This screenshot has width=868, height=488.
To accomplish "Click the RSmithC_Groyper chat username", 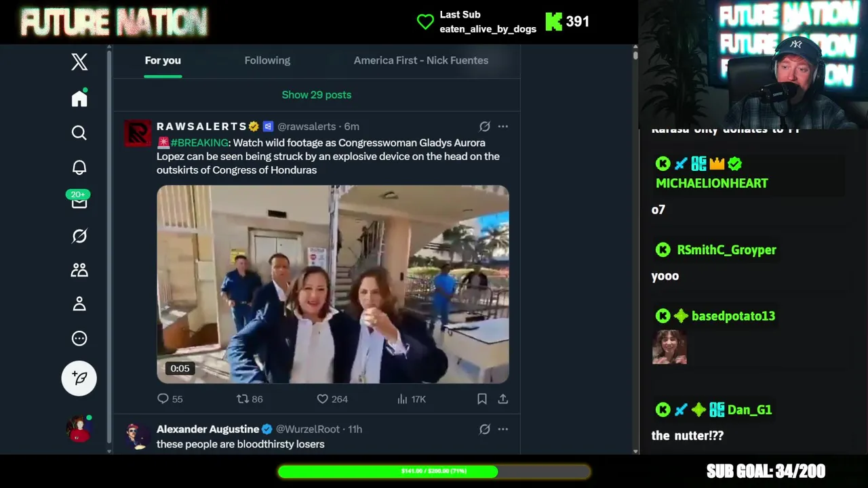I will pos(726,249).
